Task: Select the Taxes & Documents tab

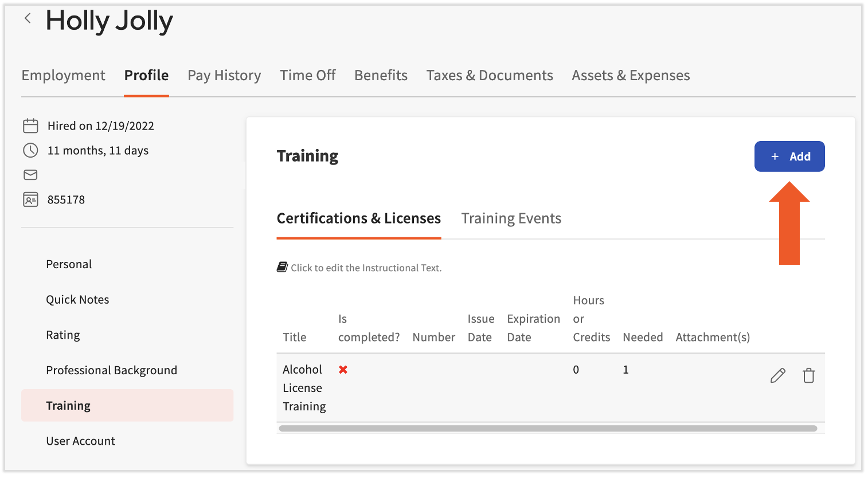Action: pos(490,76)
